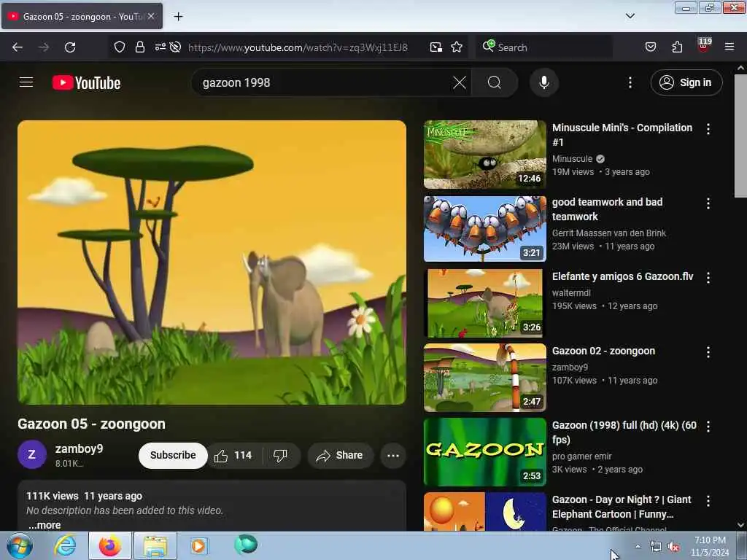This screenshot has height=560, width=747.
Task: Subscribe to the zamboy9 channel
Action: pyautogui.click(x=173, y=455)
